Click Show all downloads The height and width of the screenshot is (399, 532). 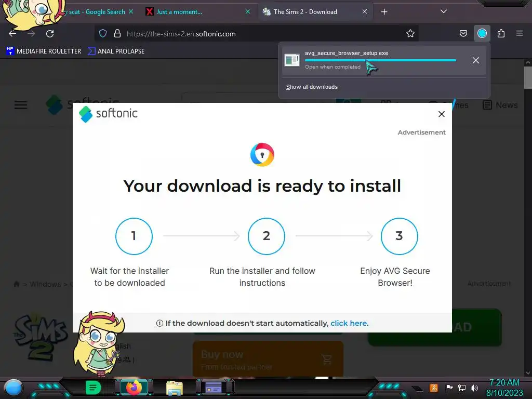pos(312,87)
